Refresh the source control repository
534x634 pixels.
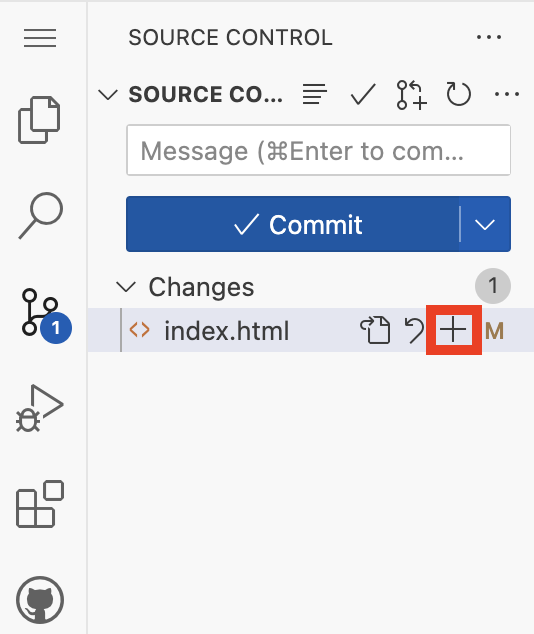(x=458, y=94)
